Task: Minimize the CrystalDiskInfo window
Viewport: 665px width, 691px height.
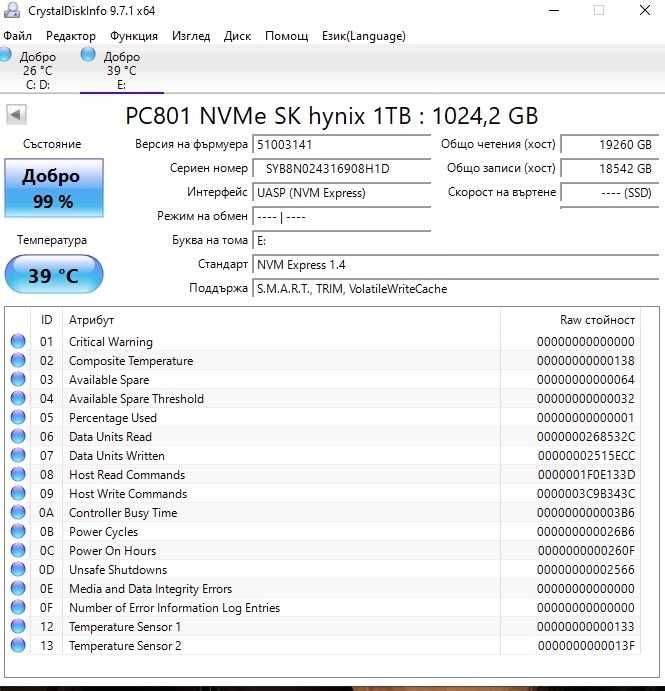Action: point(554,10)
